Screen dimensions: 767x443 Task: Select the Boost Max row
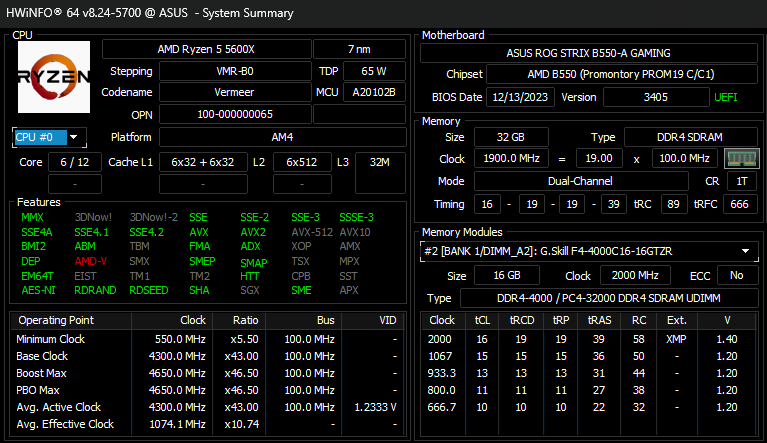(207, 374)
